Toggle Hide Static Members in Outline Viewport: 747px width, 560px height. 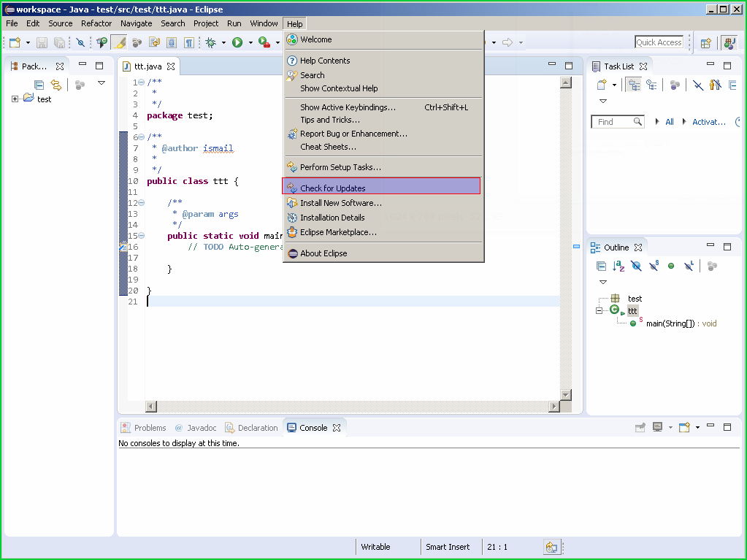click(x=654, y=266)
